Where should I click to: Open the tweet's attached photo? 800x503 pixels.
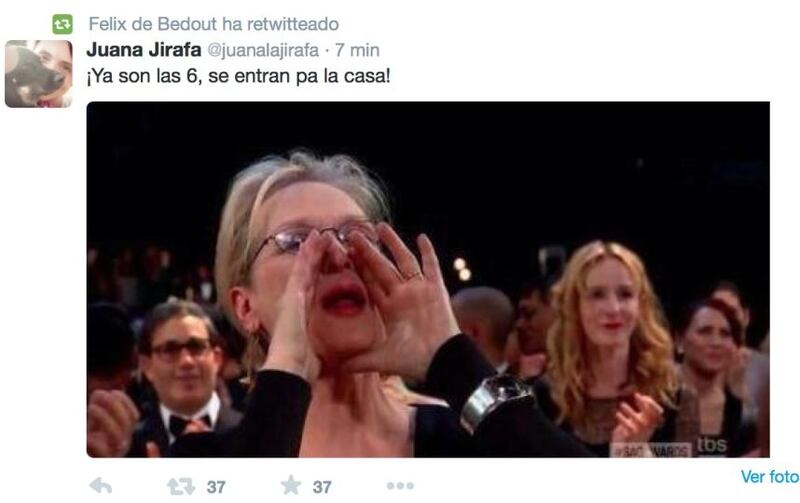point(428,279)
